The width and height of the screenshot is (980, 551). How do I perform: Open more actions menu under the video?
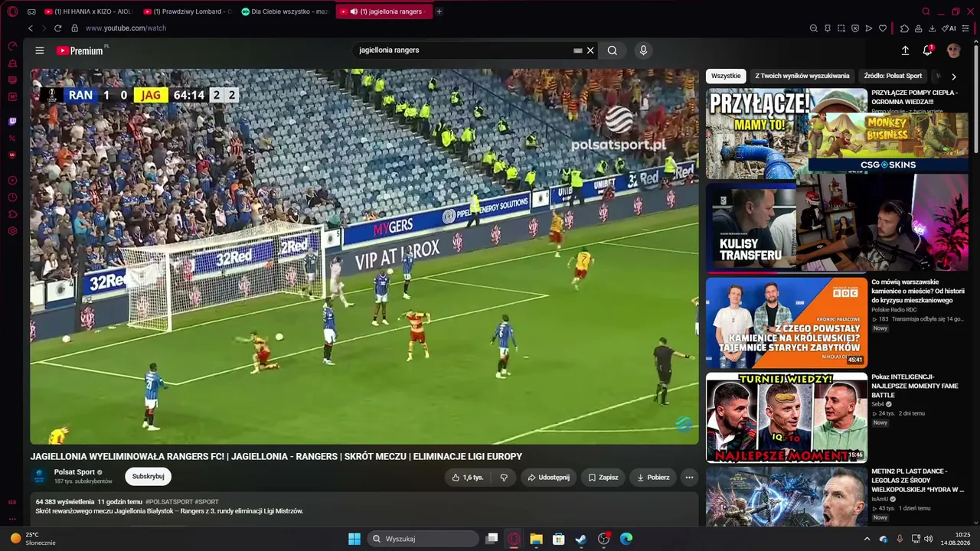pyautogui.click(x=689, y=478)
